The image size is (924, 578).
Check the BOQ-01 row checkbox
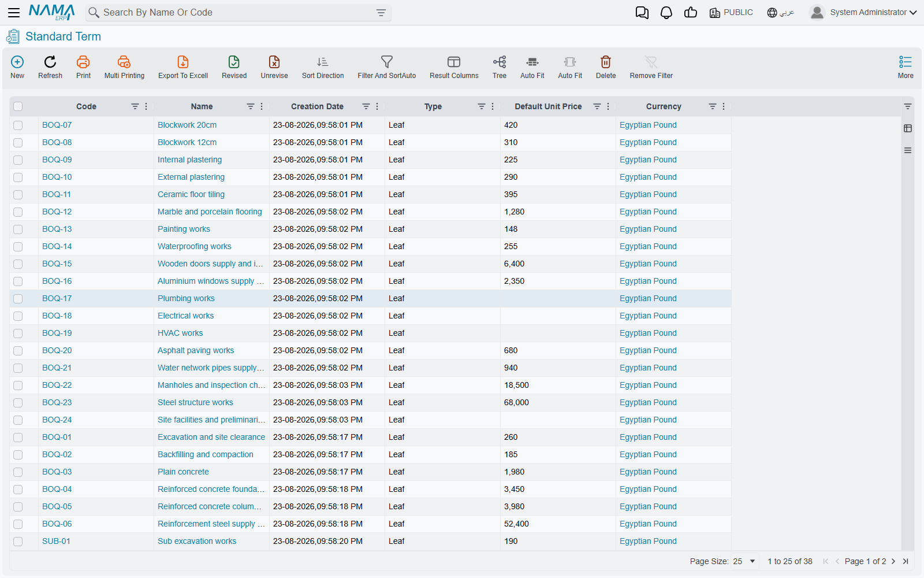[18, 438]
